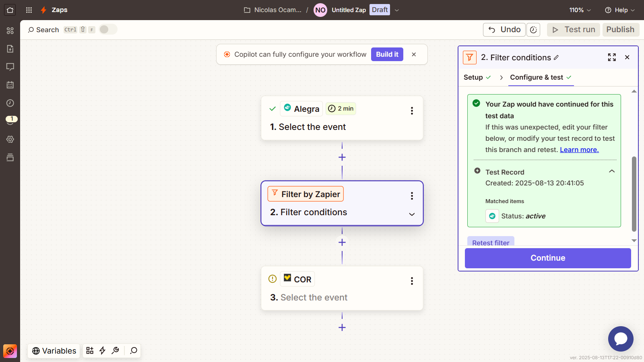Open the sidebar file import icon
644x362 pixels.
[10, 49]
